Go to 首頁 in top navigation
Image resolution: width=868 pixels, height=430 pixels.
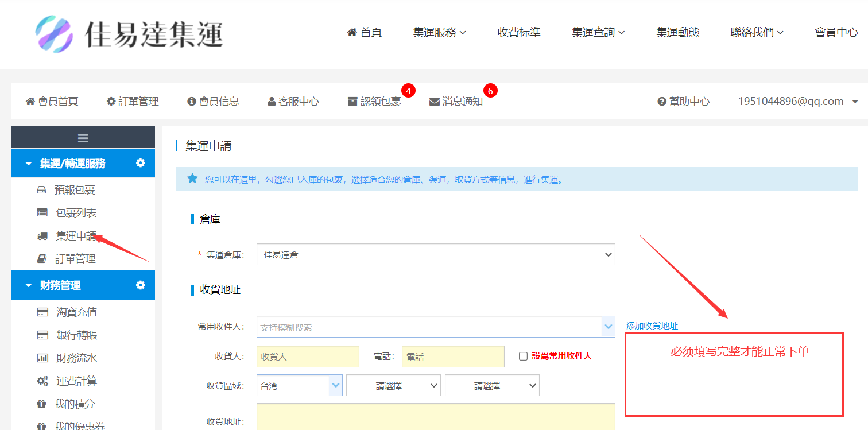click(371, 33)
